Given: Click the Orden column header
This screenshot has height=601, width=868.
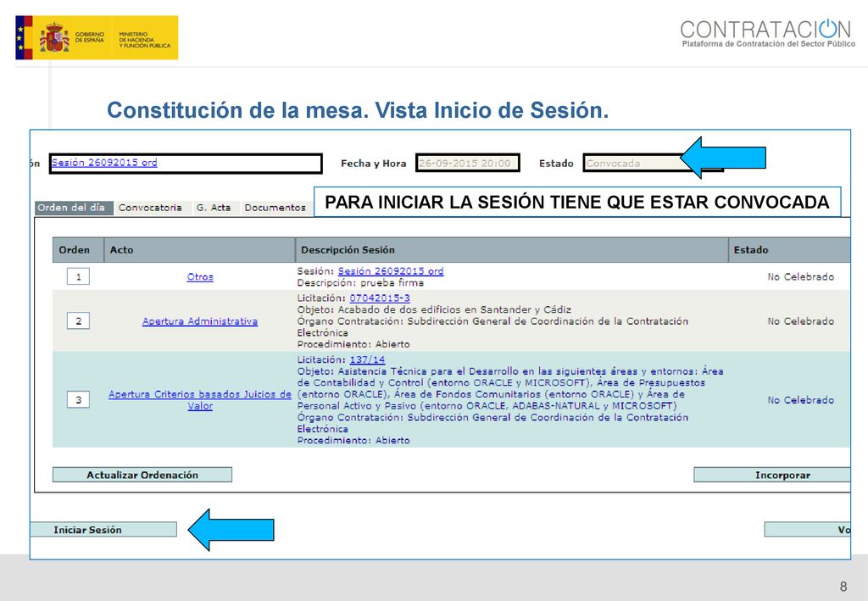Looking at the screenshot, I should (78, 249).
